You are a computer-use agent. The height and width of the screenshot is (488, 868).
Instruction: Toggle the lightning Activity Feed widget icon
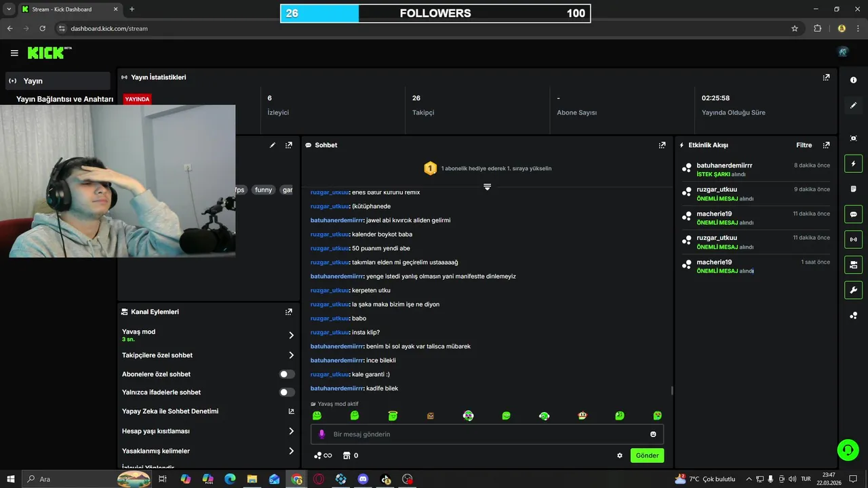coord(853,163)
